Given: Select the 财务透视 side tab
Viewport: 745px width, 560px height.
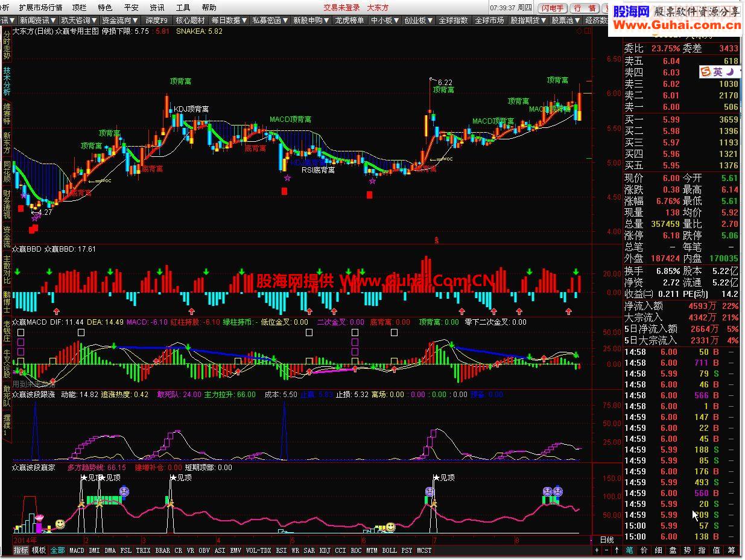Looking at the screenshot, I should (7, 205).
